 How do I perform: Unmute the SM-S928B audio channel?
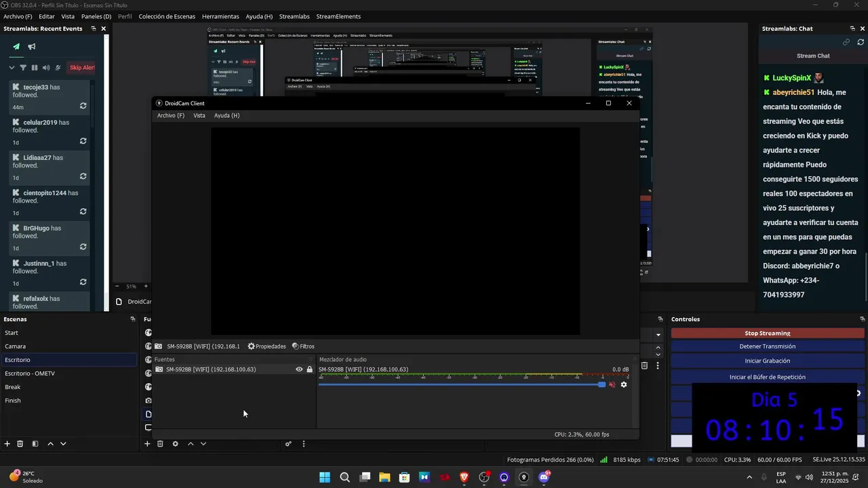[612, 385]
